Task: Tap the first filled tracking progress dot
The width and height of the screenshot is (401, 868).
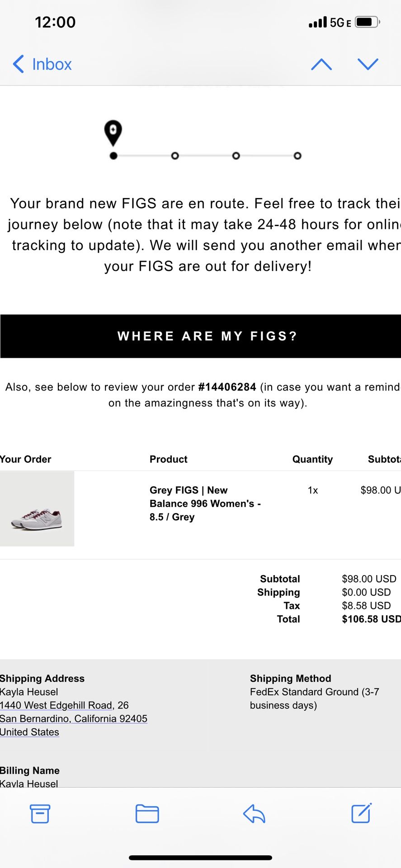Action: coord(113,156)
